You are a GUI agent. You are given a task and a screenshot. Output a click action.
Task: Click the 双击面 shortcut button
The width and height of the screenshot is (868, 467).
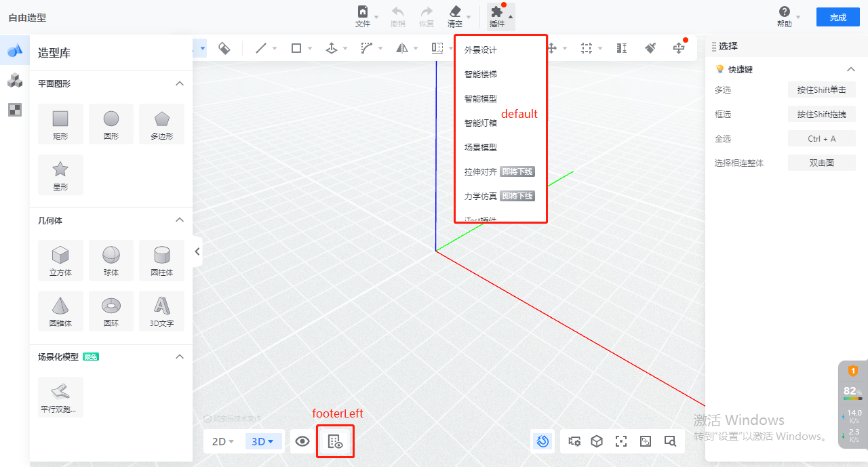tap(822, 163)
